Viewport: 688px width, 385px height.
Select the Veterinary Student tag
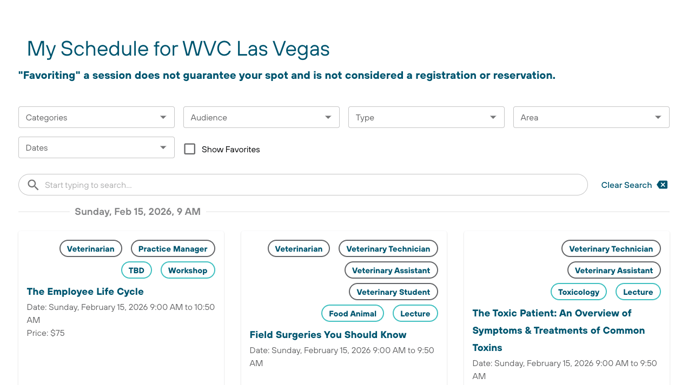click(393, 292)
